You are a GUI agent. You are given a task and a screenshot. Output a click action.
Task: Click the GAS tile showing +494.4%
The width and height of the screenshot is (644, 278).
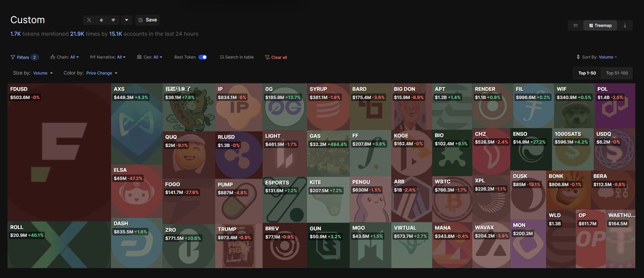pyautogui.click(x=328, y=153)
